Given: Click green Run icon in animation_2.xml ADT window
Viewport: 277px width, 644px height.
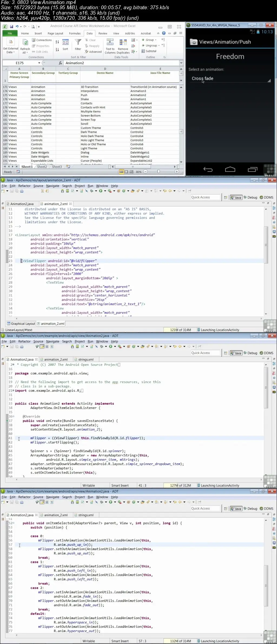Looking at the screenshot, I should pos(101,191).
